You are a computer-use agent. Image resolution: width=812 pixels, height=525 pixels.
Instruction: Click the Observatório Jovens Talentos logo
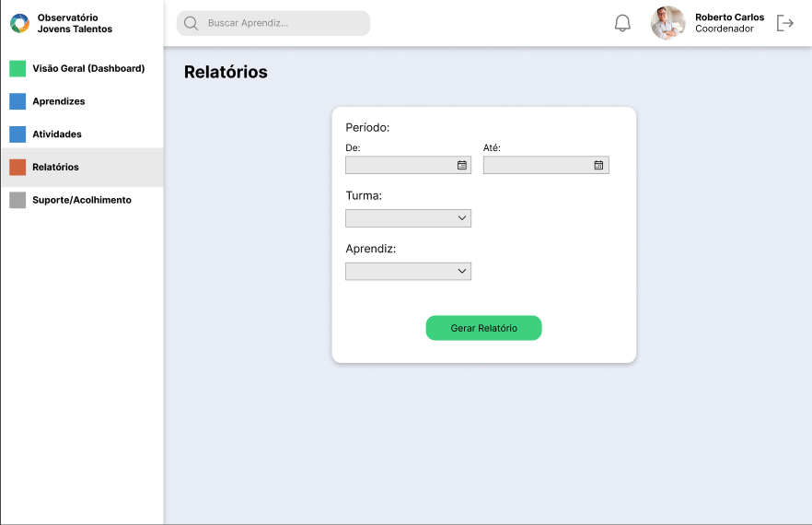click(19, 23)
